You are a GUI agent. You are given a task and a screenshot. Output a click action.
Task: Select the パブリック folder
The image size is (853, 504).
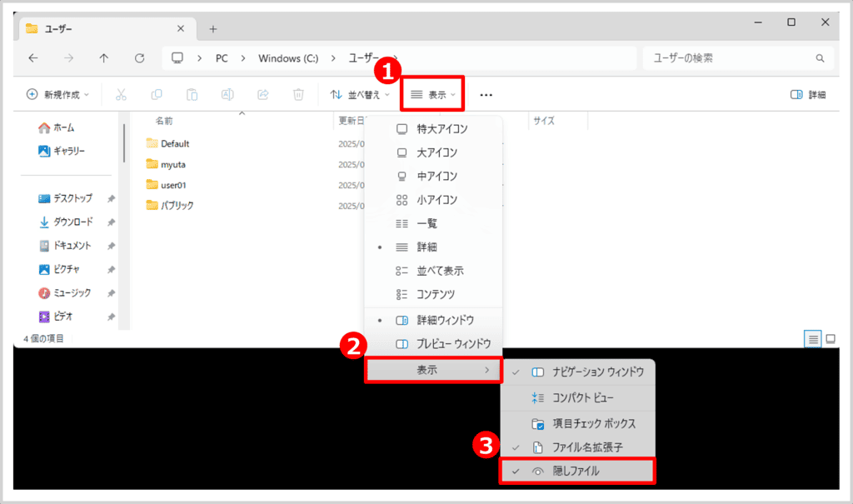[170, 206]
